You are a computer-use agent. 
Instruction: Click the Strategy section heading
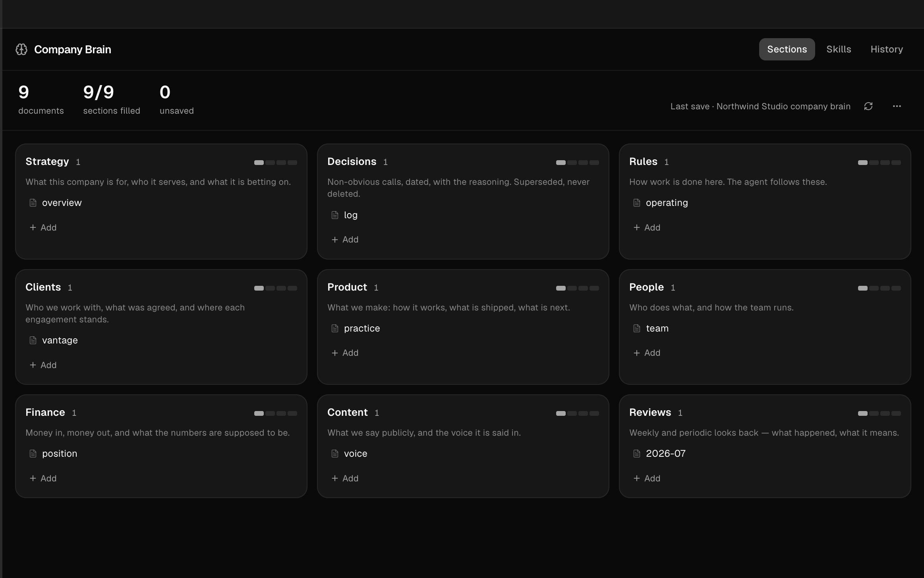coord(47,161)
